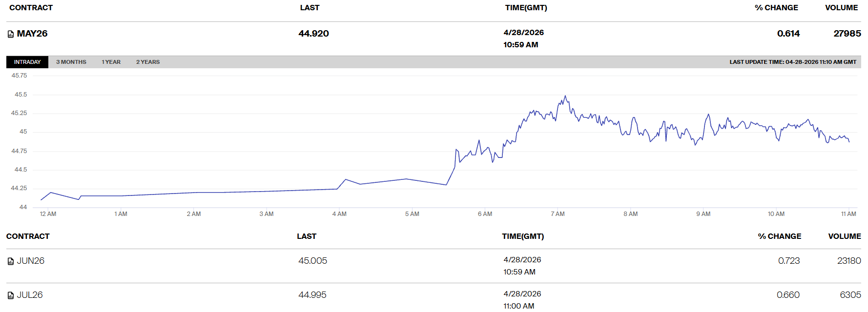Open the MAY26 contract link
This screenshot has height=312, width=868.
tap(32, 34)
